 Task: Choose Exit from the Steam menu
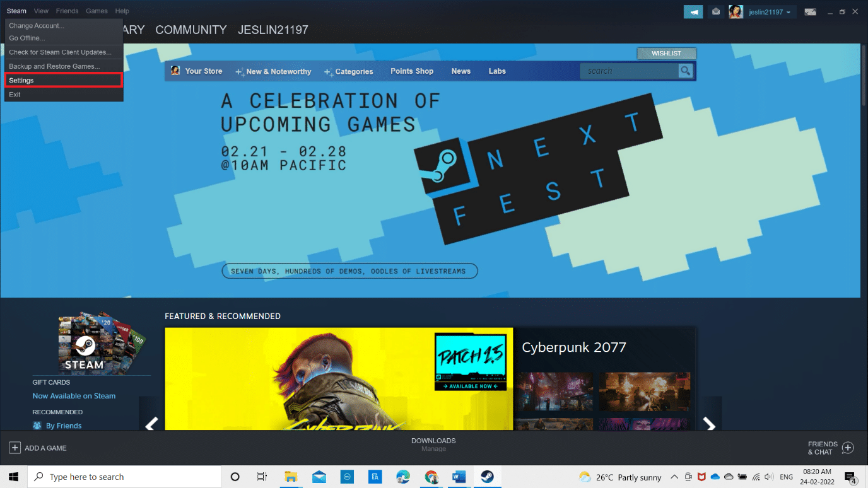[x=64, y=95]
